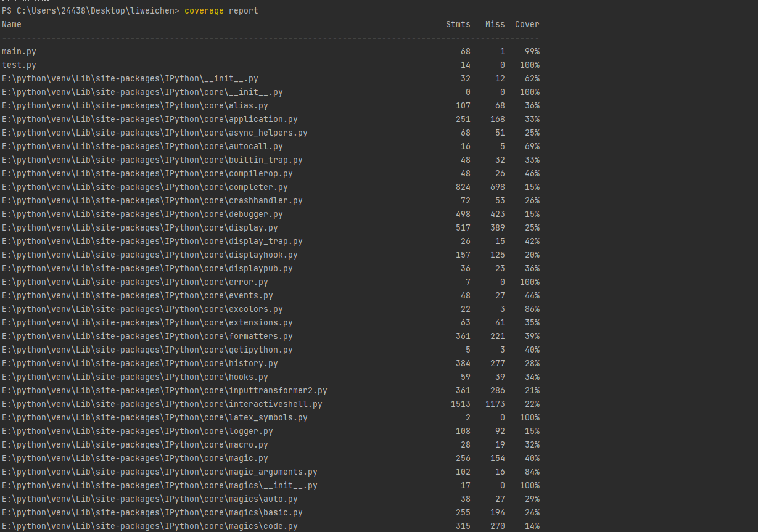Click the path ending in core\history.py

(x=140, y=364)
